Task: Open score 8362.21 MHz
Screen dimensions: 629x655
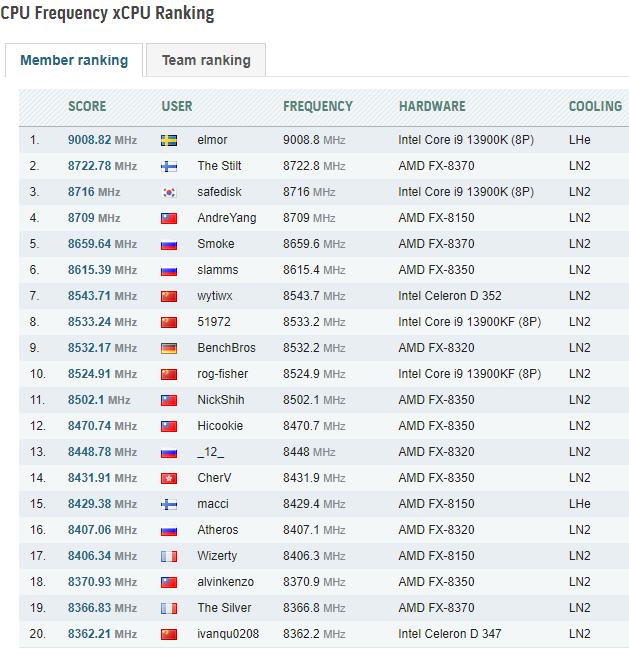Action: click(102, 634)
